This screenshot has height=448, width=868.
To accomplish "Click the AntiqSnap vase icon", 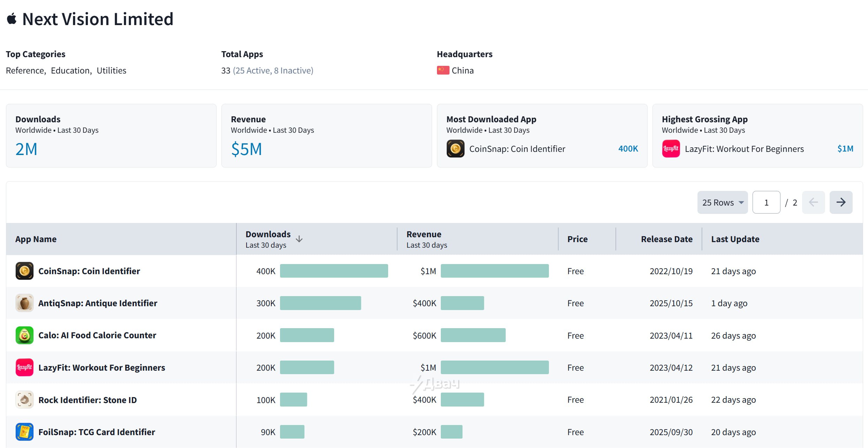I will pyautogui.click(x=24, y=303).
